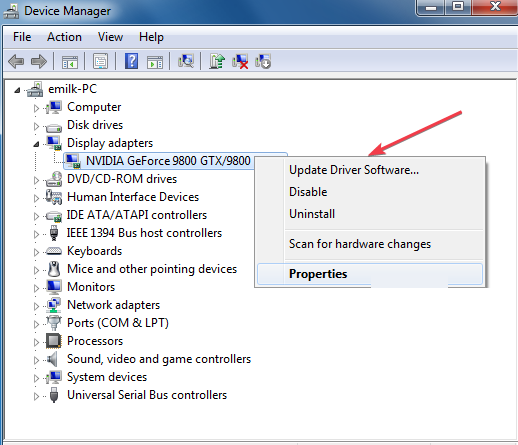Click the Back arrow toolbar icon
Screen dimensions: 518x445
tap(16, 61)
